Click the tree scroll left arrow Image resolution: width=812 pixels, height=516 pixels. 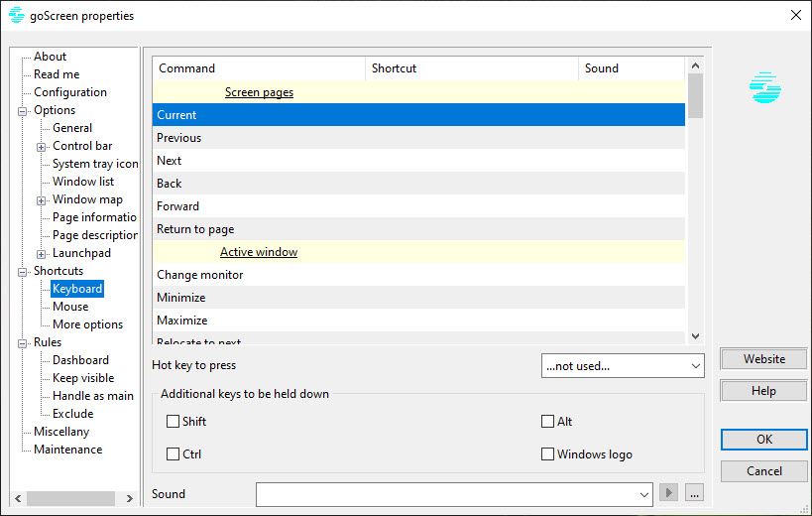tap(18, 498)
